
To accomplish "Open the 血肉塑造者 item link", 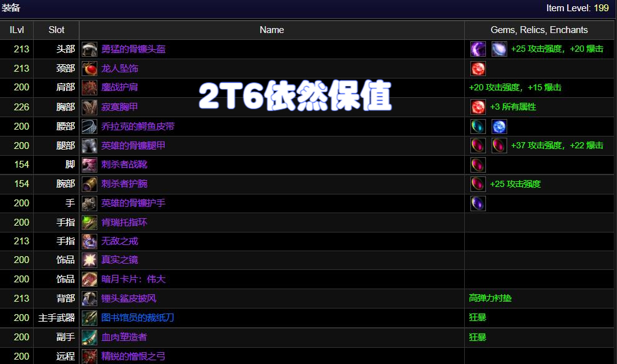I will pos(124,337).
